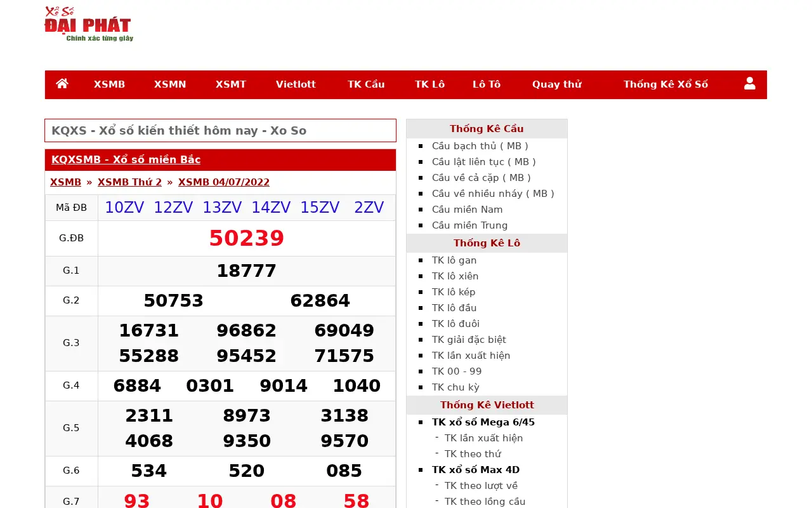Open the Lô Tô menu item

coord(487,84)
